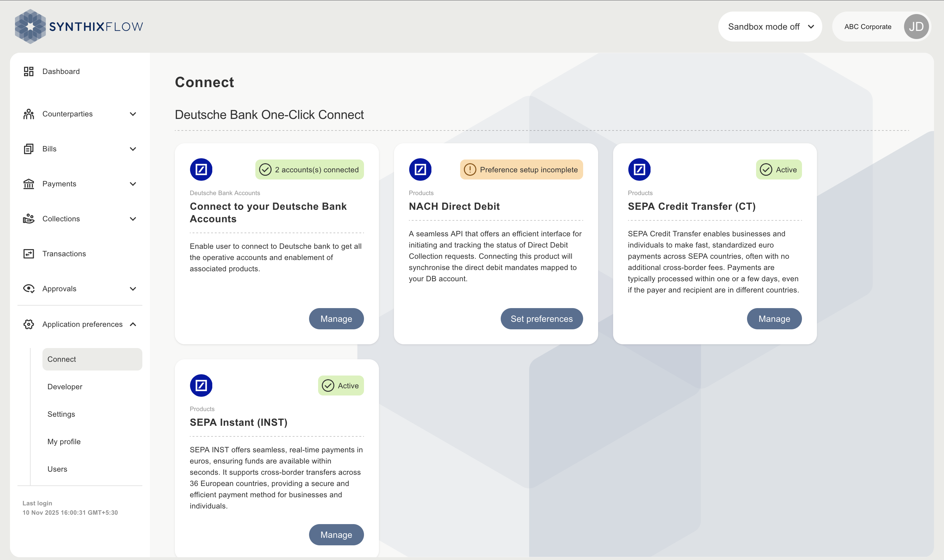
Task: Click the SynthixFlow hexagon logo
Action: tap(30, 27)
